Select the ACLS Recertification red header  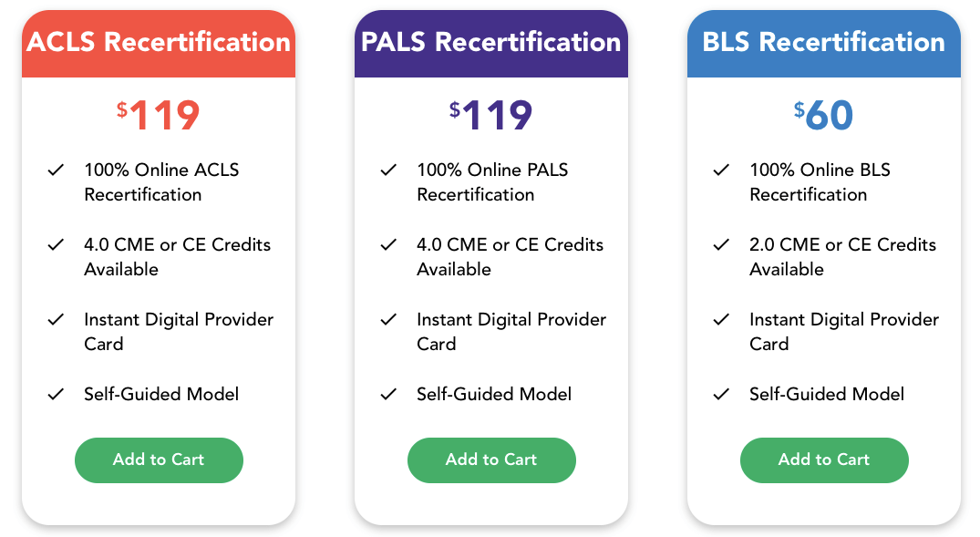coord(159,44)
